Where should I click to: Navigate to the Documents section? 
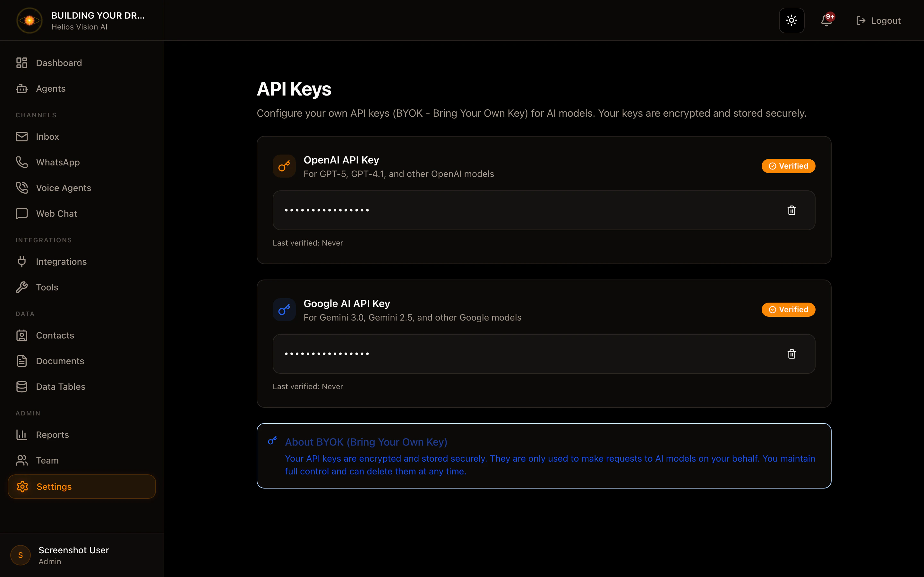tap(60, 361)
